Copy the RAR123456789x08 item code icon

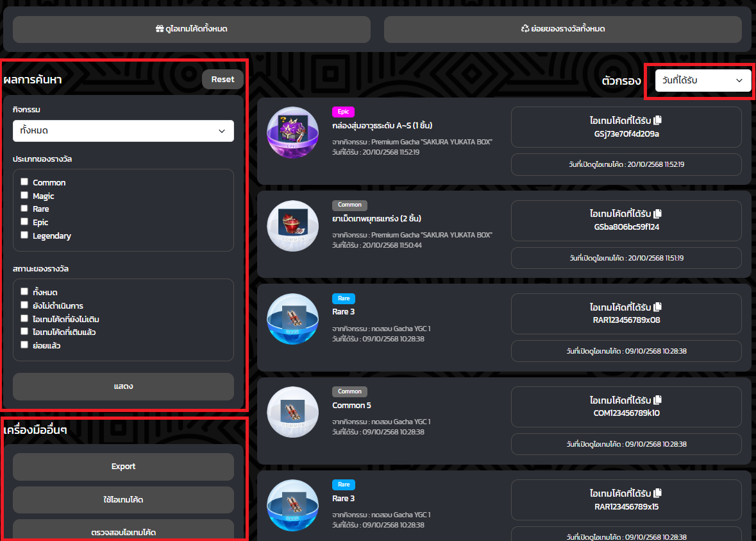(657, 307)
